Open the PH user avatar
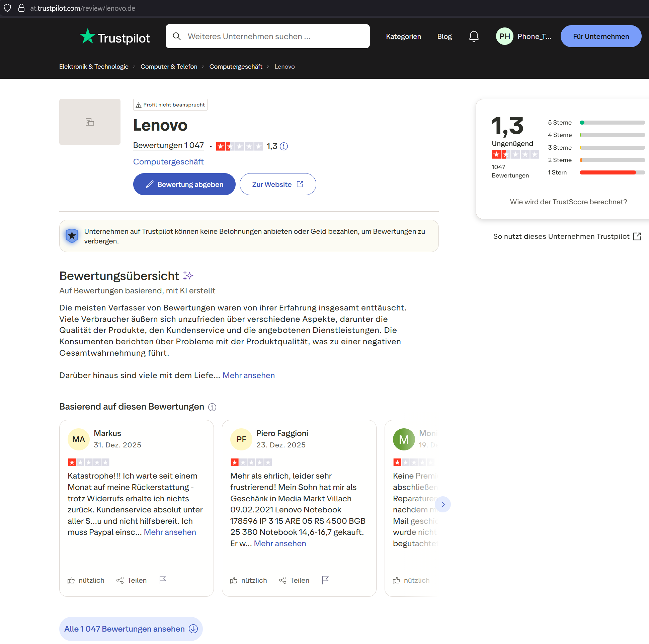Screen dimensions: 649x644 (504, 36)
